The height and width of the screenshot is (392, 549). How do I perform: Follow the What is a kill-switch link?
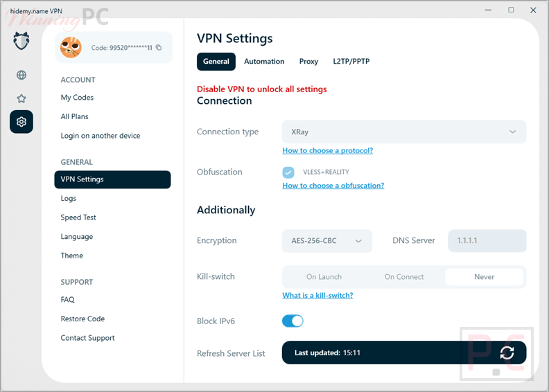click(x=317, y=295)
